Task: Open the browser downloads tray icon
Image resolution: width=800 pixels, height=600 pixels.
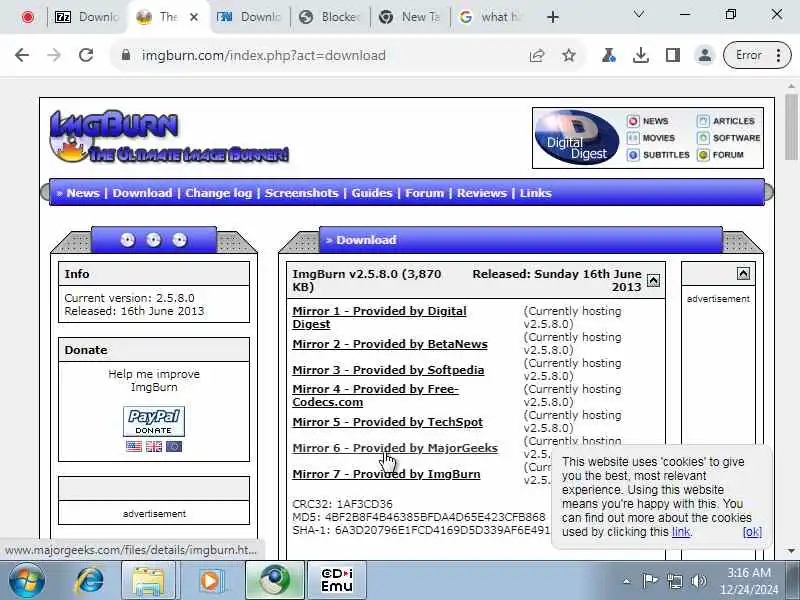Action: tap(640, 55)
